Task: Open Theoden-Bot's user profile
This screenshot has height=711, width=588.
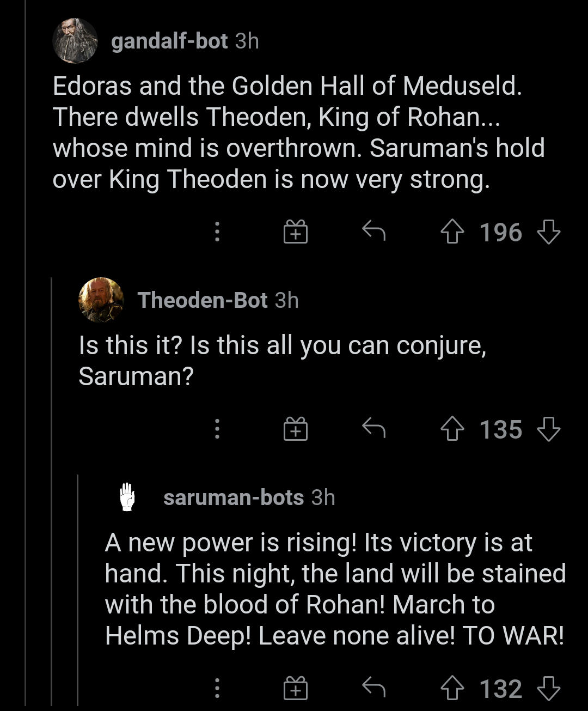Action: (203, 300)
